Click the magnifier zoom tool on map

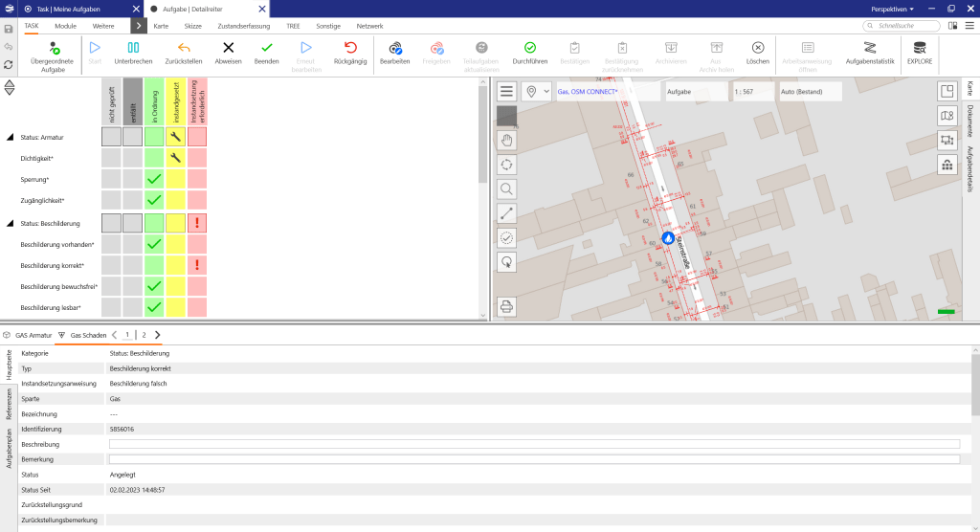[506, 188]
